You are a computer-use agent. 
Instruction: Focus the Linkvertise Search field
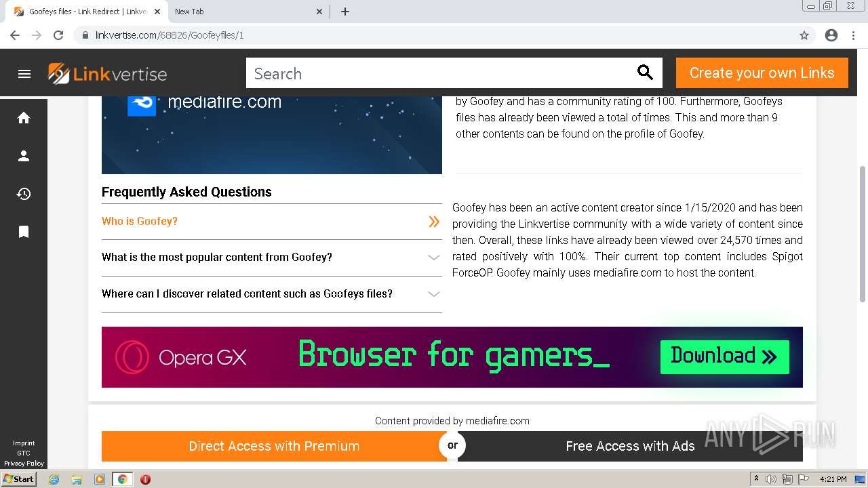[x=441, y=73]
